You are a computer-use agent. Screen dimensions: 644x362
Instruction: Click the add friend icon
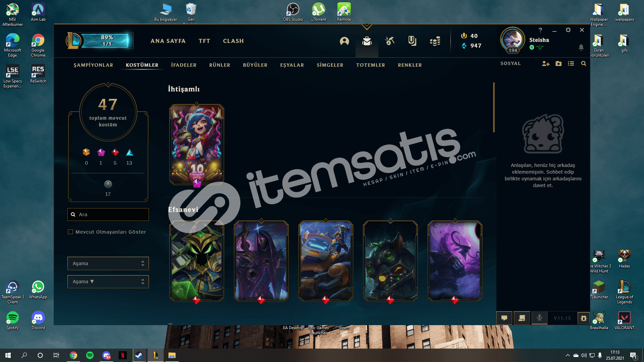point(546,64)
